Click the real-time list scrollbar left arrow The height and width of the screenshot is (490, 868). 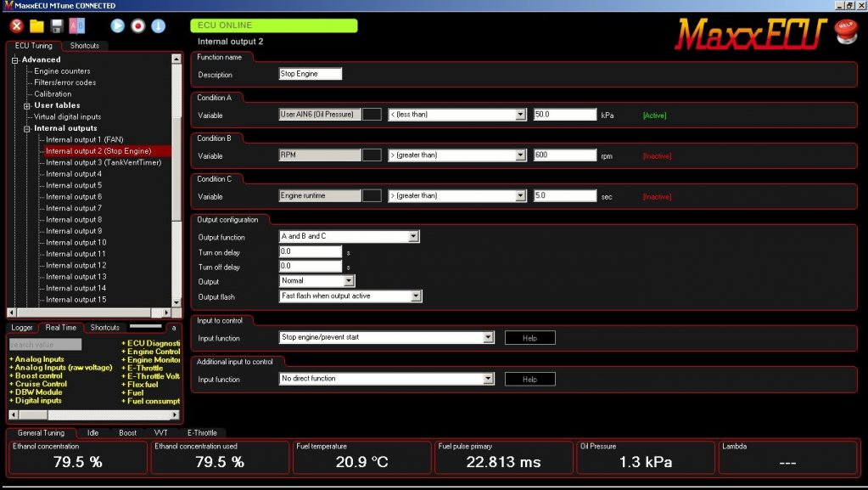[x=14, y=414]
